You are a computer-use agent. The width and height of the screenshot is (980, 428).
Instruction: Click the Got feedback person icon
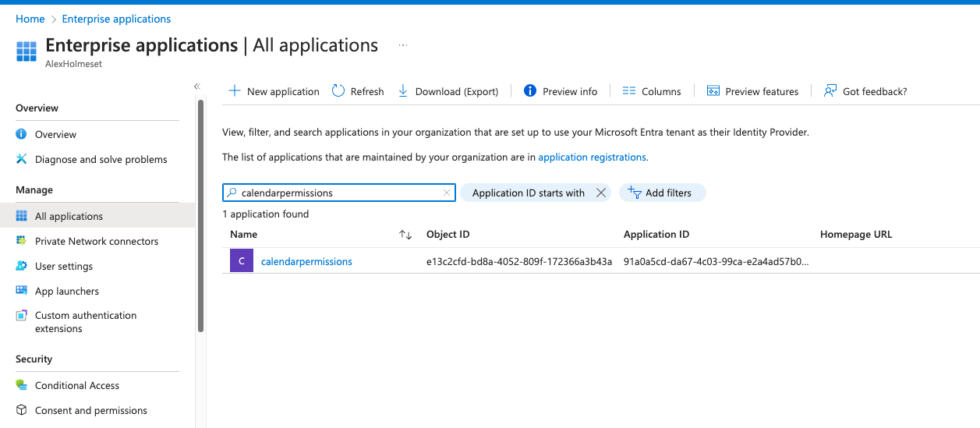click(x=830, y=91)
